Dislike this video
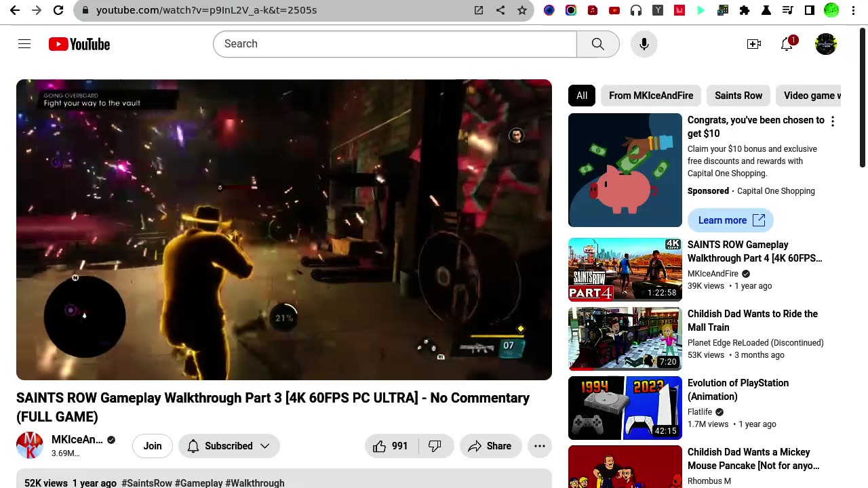The height and width of the screenshot is (488, 868). point(435,446)
